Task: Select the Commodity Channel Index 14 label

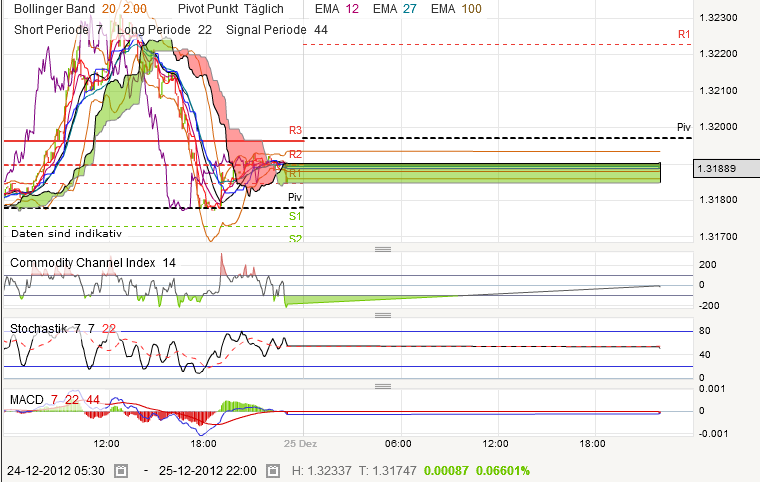Action: click(93, 263)
